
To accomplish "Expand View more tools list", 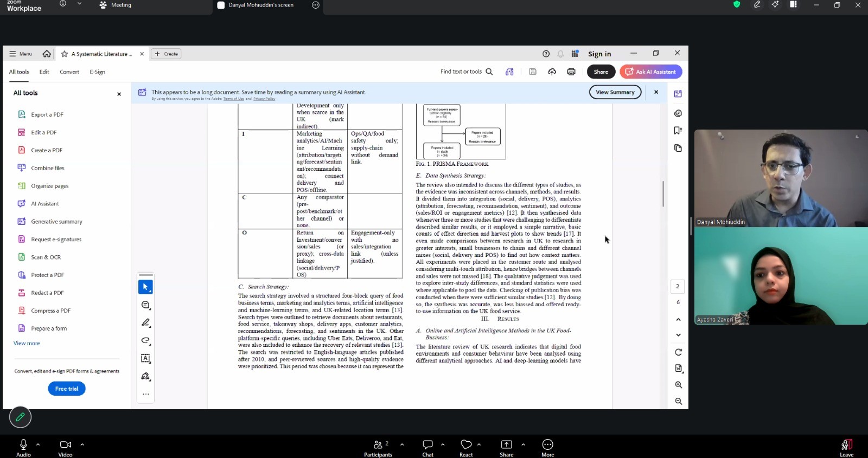I will (27, 343).
